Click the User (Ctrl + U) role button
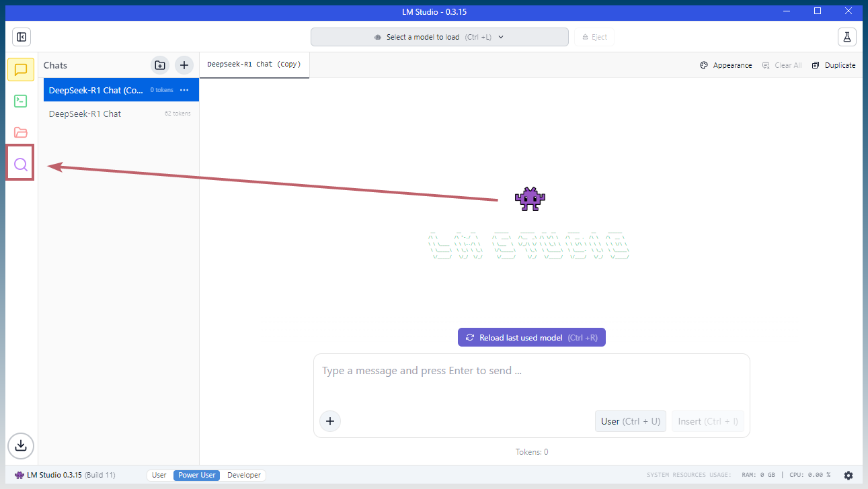Screen dimensions: 868x489 coord(631,421)
